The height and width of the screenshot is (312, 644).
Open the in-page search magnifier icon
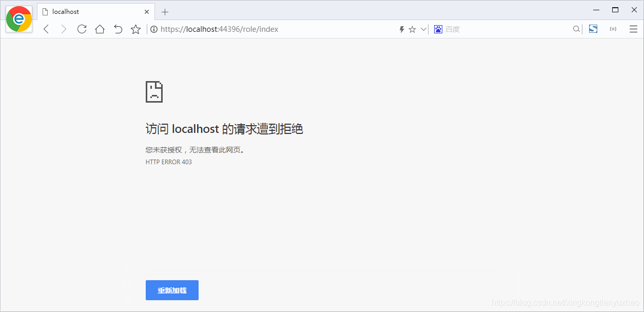(576, 29)
